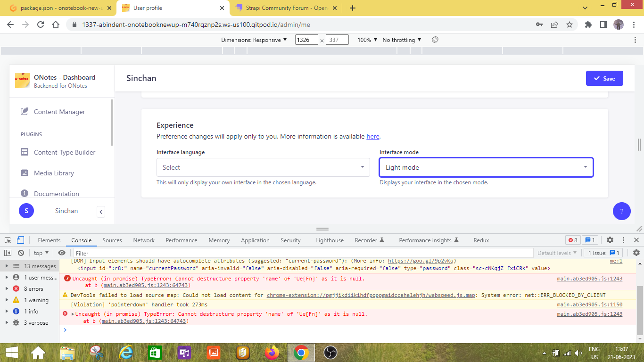Toggle the console sidebar panel

tap(8, 253)
